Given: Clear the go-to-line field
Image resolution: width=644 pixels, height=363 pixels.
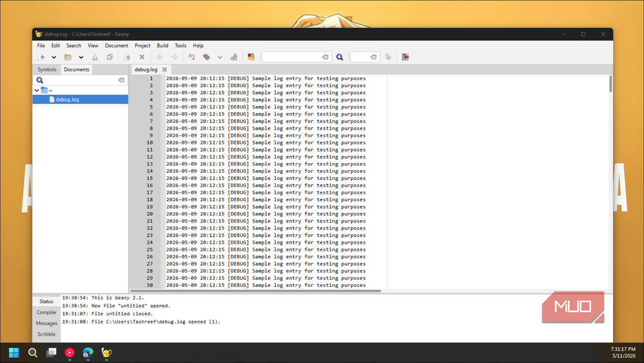Looking at the screenshot, I should [x=374, y=57].
